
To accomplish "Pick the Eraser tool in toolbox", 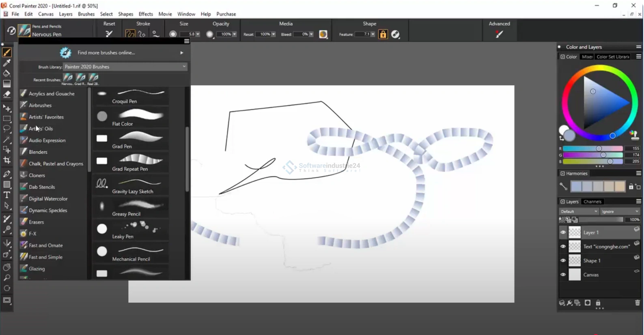I will (x=7, y=94).
